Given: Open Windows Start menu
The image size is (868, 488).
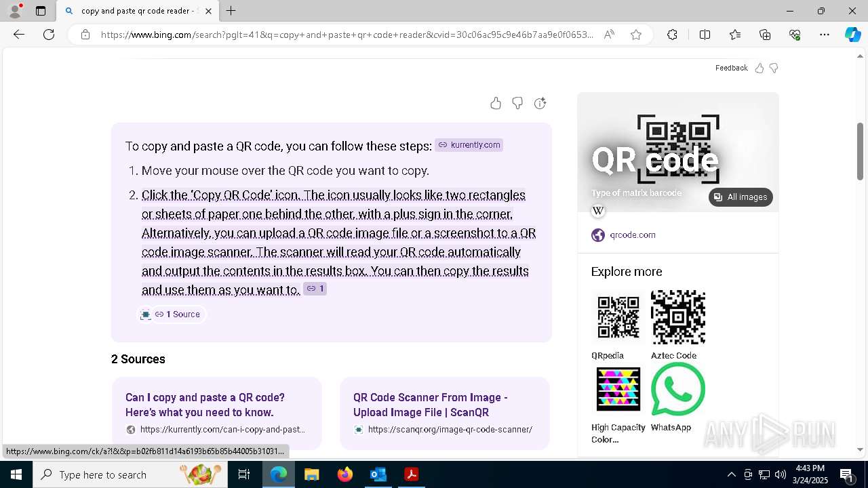Looking at the screenshot, I should [x=16, y=474].
